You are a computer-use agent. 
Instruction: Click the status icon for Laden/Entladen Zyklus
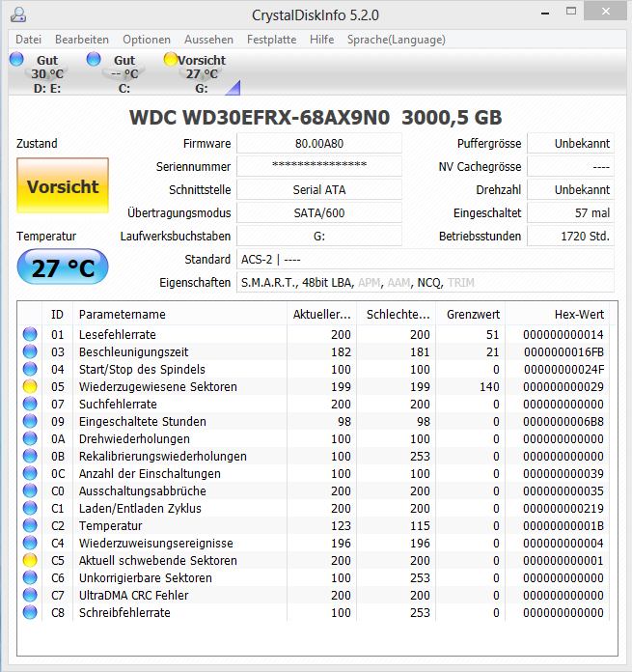point(30,508)
